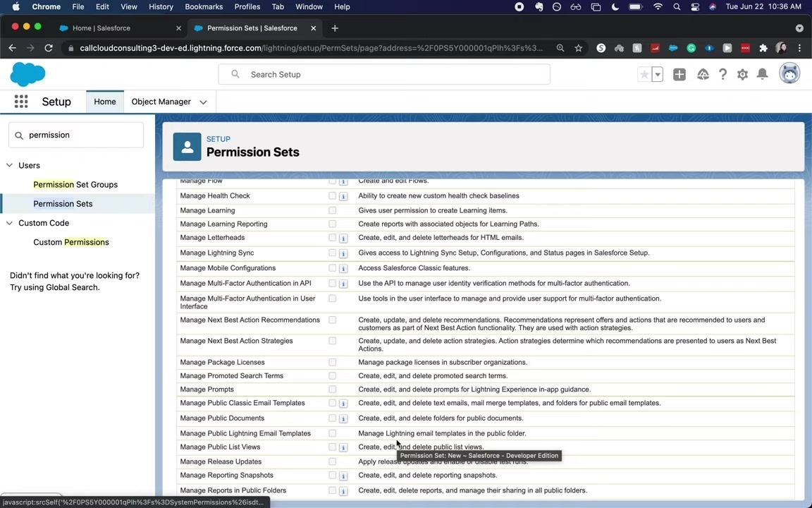Image resolution: width=812 pixels, height=508 pixels.
Task: Open Global Actions plus icon
Action: pos(679,75)
